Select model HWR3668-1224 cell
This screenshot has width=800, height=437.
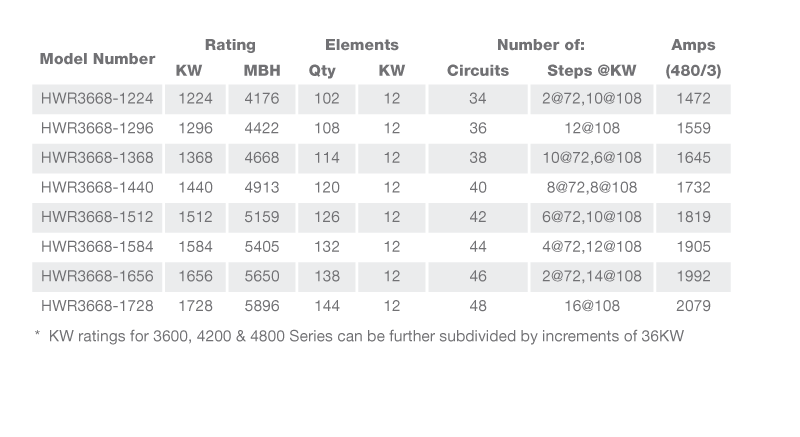[97, 98]
